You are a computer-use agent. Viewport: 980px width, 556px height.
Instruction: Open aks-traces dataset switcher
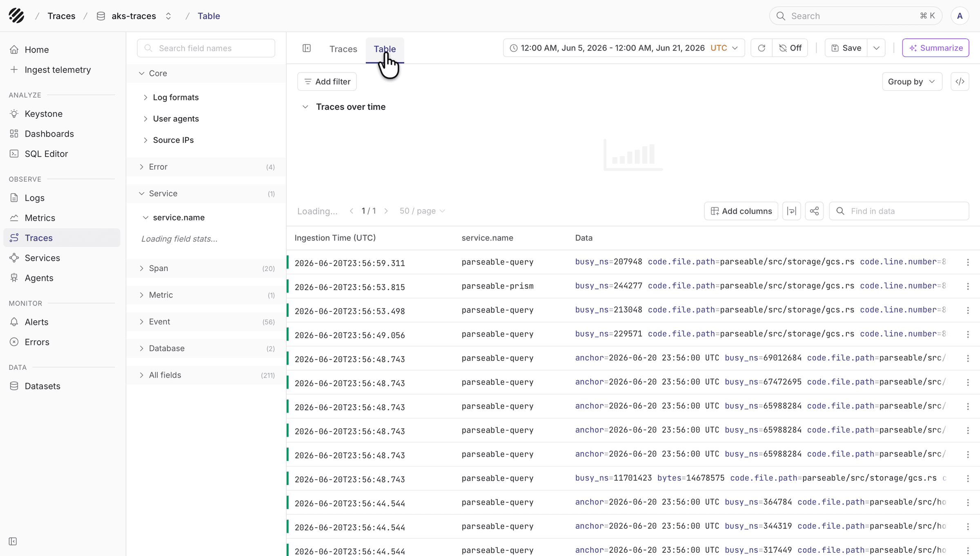coord(168,16)
